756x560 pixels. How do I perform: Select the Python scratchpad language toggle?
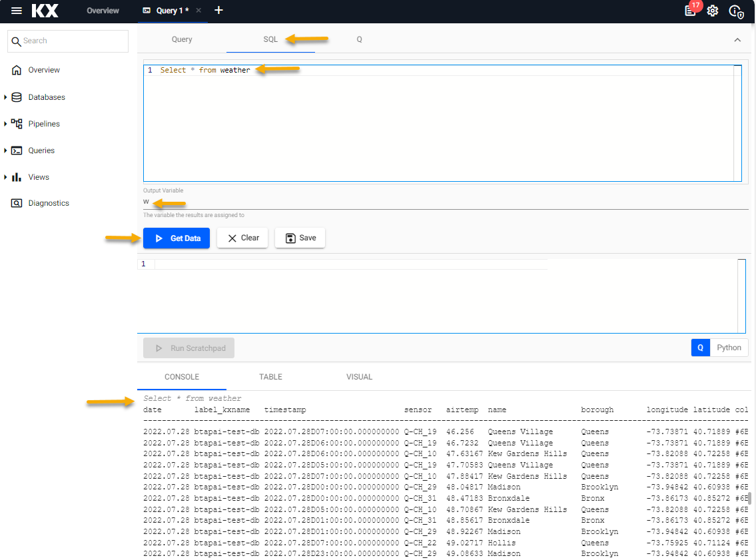[x=729, y=348]
